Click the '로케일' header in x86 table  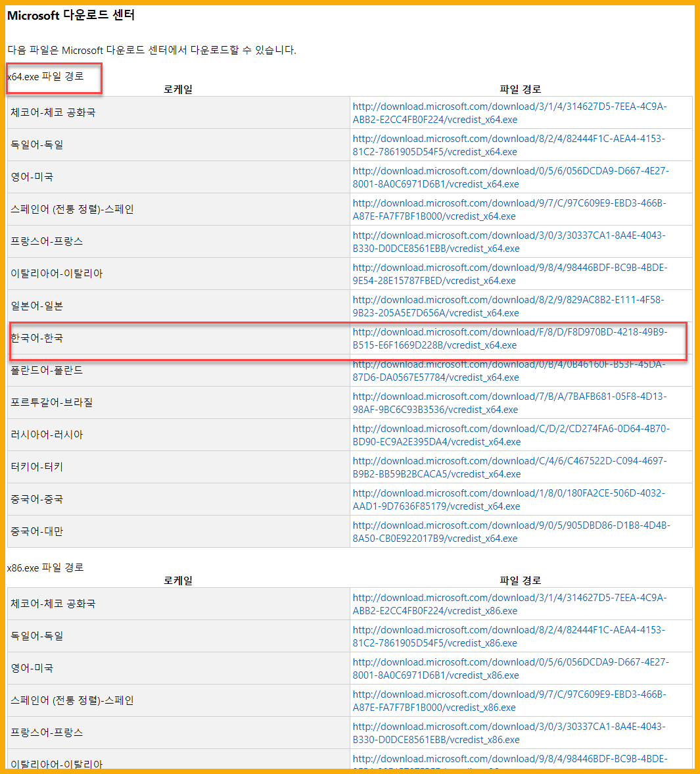pyautogui.click(x=178, y=581)
